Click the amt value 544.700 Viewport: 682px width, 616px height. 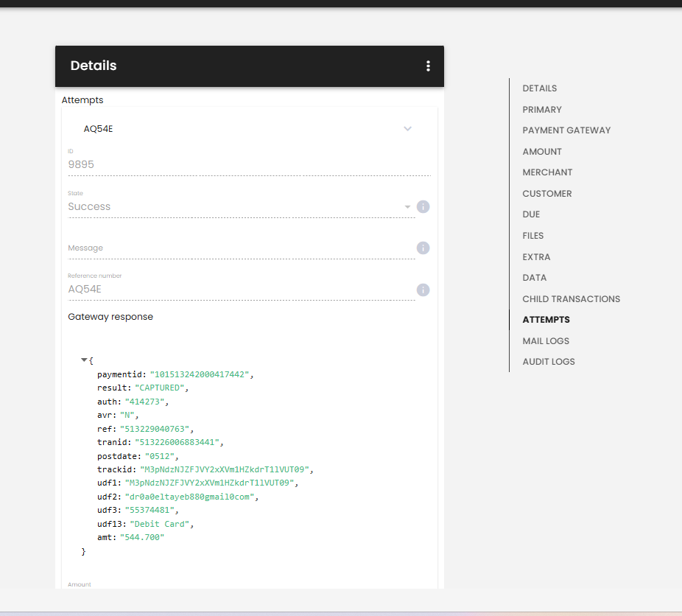click(x=142, y=537)
